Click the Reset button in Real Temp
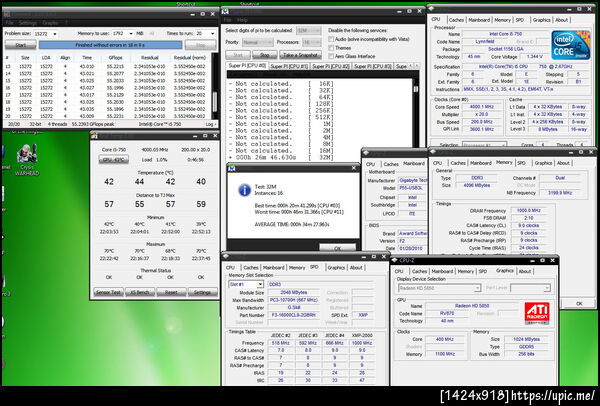 [x=171, y=292]
